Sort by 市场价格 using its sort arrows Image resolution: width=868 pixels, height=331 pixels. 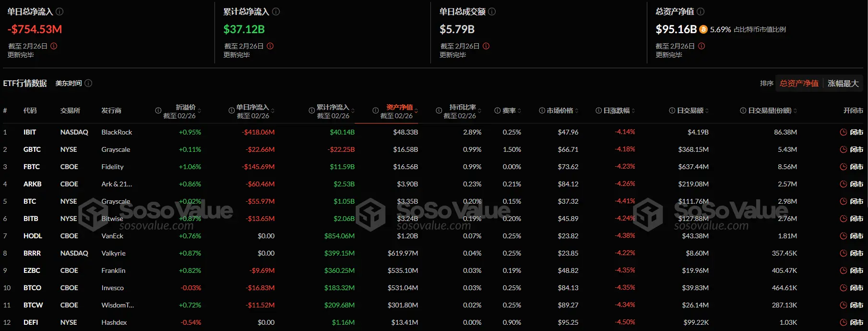point(576,111)
